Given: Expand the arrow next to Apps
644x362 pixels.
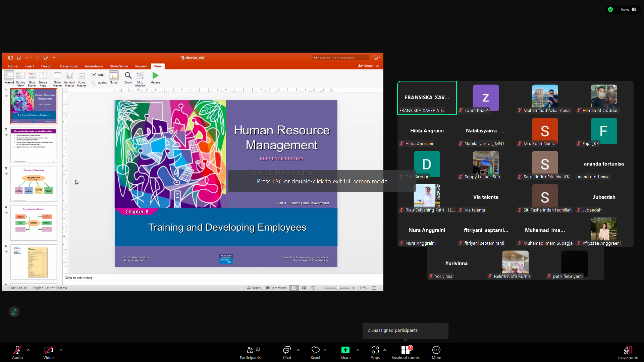Looking at the screenshot, I should (385, 350).
